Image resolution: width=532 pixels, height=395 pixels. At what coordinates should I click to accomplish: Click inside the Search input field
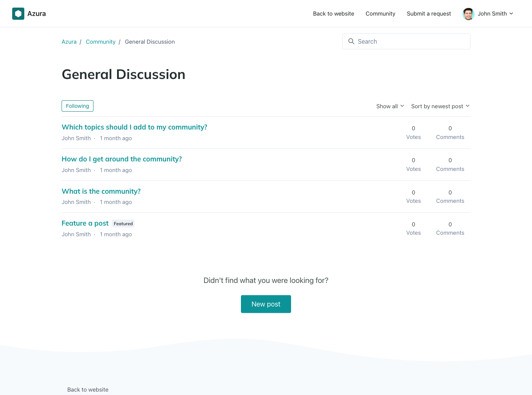click(410, 41)
